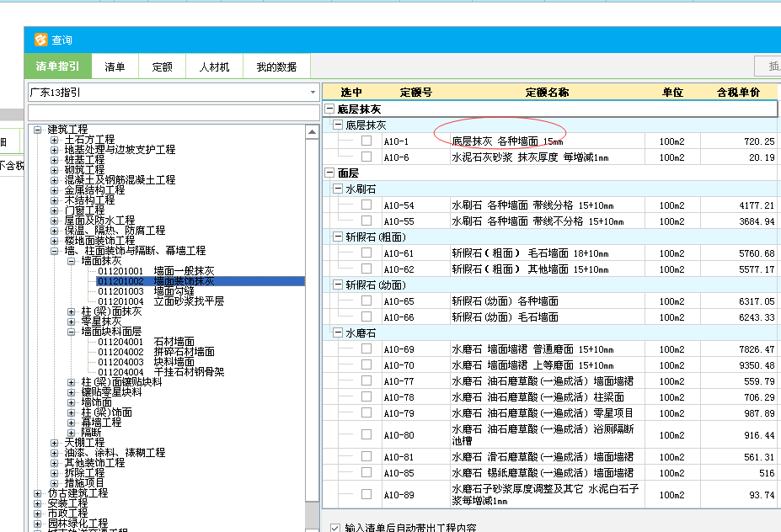The width and height of the screenshot is (781, 532).
Task: Collapse the 水磨石 subgroup
Action: (x=338, y=332)
